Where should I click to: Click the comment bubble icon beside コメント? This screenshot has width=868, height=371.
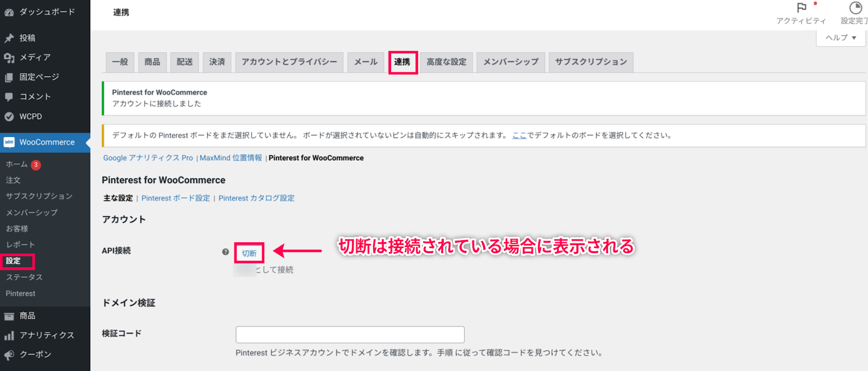click(x=9, y=97)
